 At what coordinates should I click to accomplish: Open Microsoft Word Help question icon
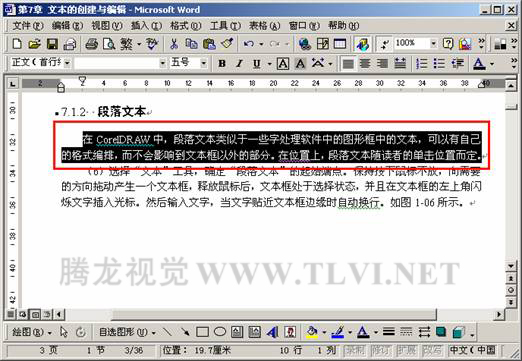pos(448,44)
